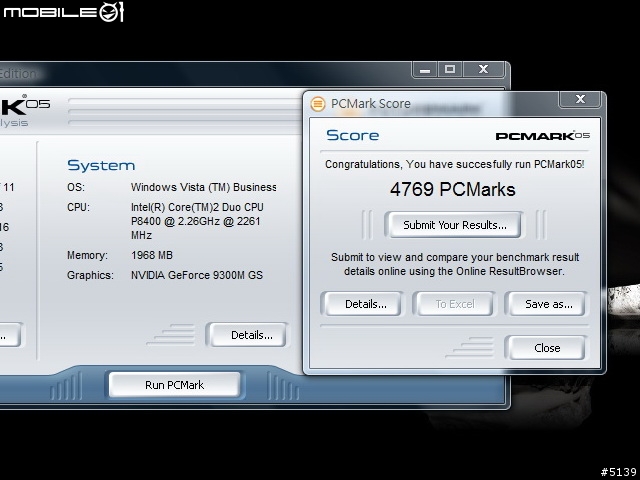Dismiss the score dialog using the X button

coord(580,99)
